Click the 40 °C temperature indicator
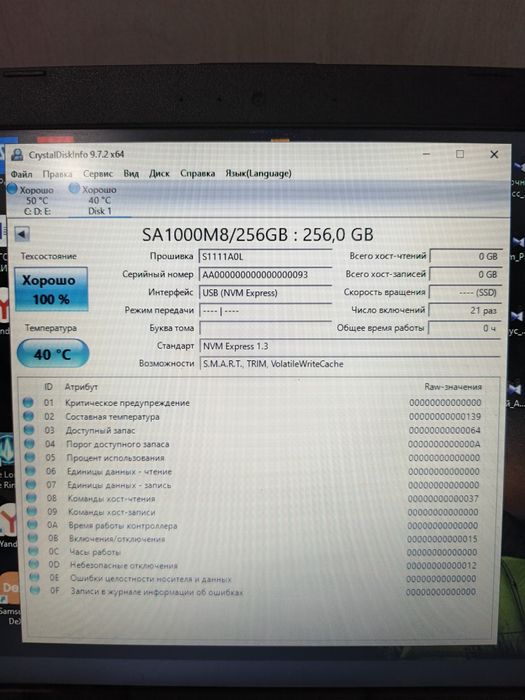Viewport: 525px width, 700px height. click(53, 354)
